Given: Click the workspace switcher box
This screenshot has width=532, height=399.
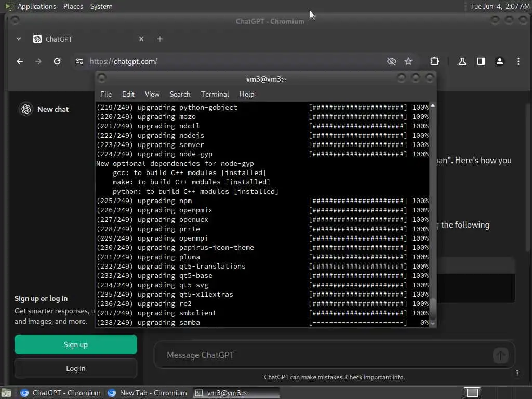Looking at the screenshot, I should pyautogui.click(x=472, y=393).
